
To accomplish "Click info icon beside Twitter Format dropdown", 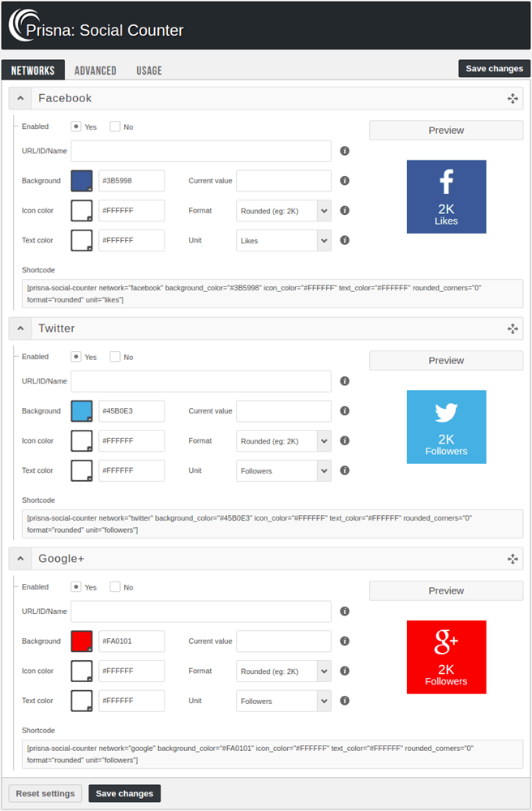I will [345, 440].
